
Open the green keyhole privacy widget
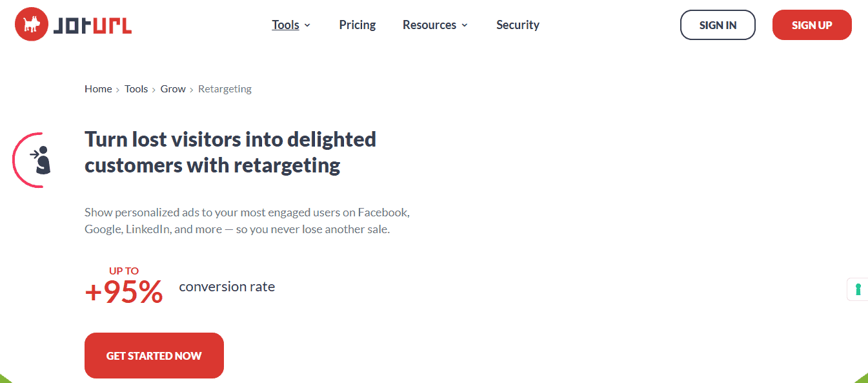(858, 289)
